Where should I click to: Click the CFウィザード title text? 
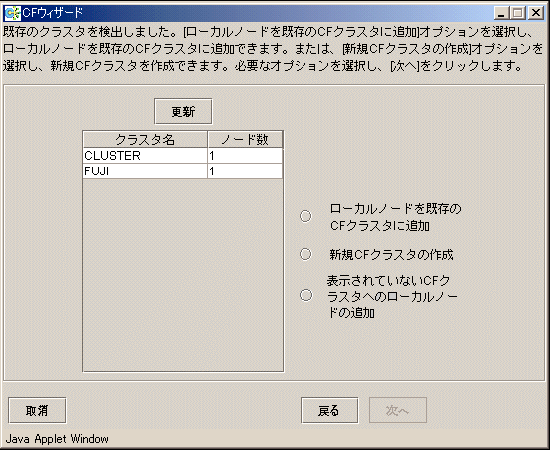pos(53,13)
